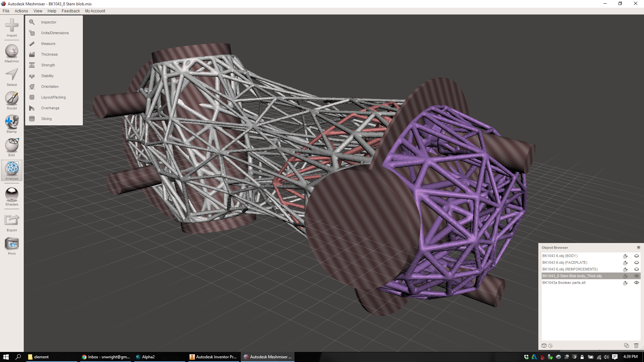The width and height of the screenshot is (644, 362).
Task: Switch to the Autodesk Inventor taskbar window
Action: 214,357
